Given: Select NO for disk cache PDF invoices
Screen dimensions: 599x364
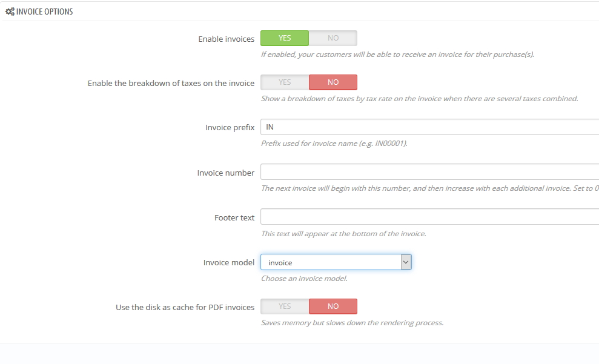Looking at the screenshot, I should click(x=333, y=306).
